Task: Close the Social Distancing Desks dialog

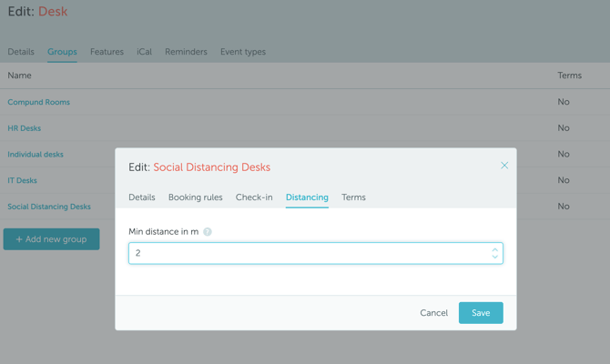Action: [x=504, y=166]
